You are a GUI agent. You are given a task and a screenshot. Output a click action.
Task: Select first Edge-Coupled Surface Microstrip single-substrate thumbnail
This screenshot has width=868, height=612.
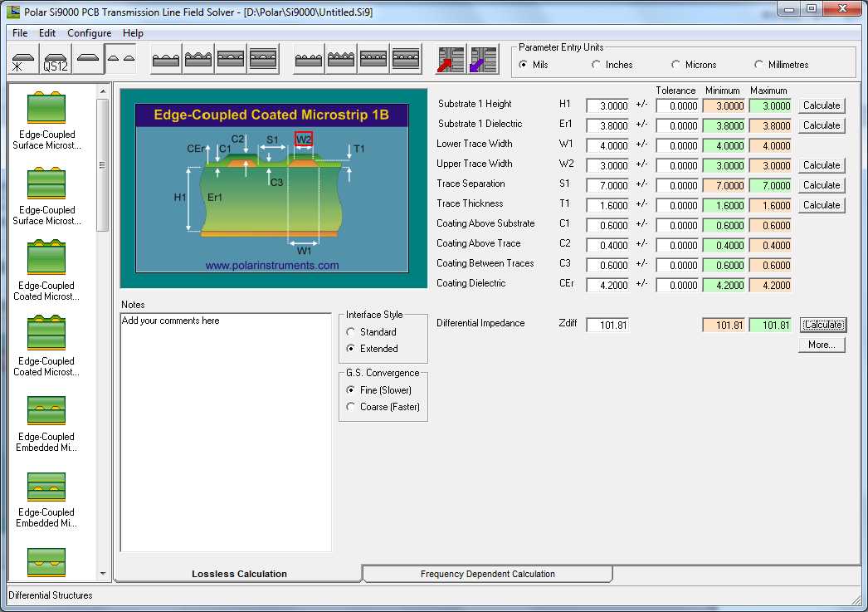(46, 107)
